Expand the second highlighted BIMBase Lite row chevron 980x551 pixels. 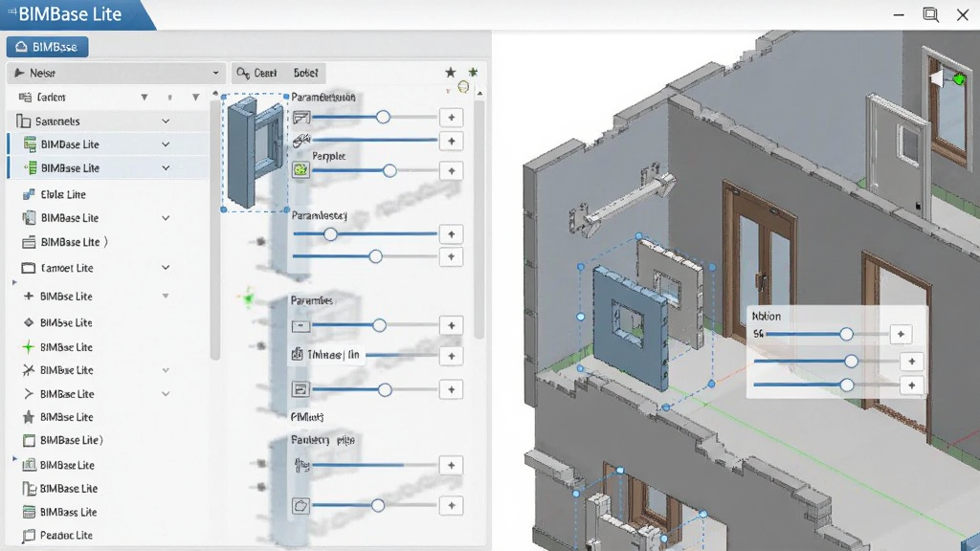(x=166, y=168)
